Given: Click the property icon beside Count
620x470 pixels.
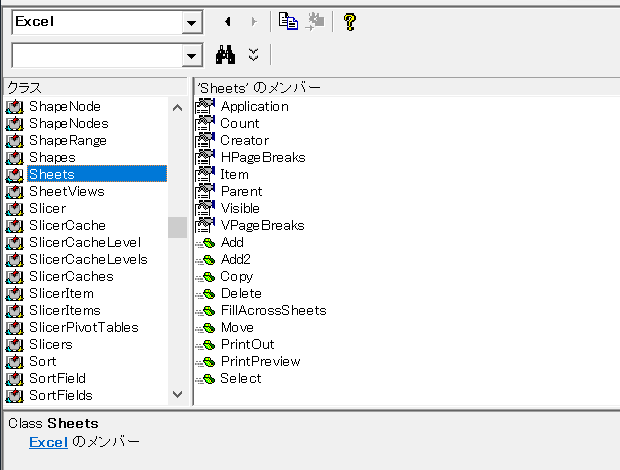Looking at the screenshot, I should (x=205, y=123).
